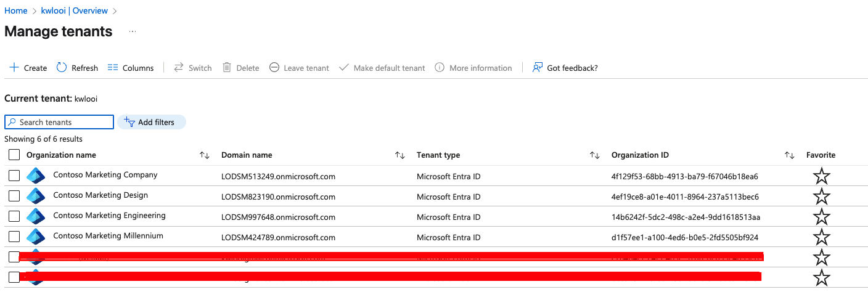This screenshot has width=868, height=300.
Task: Select domain LODSM513249.onmicrosoft.com
Action: coord(278,177)
